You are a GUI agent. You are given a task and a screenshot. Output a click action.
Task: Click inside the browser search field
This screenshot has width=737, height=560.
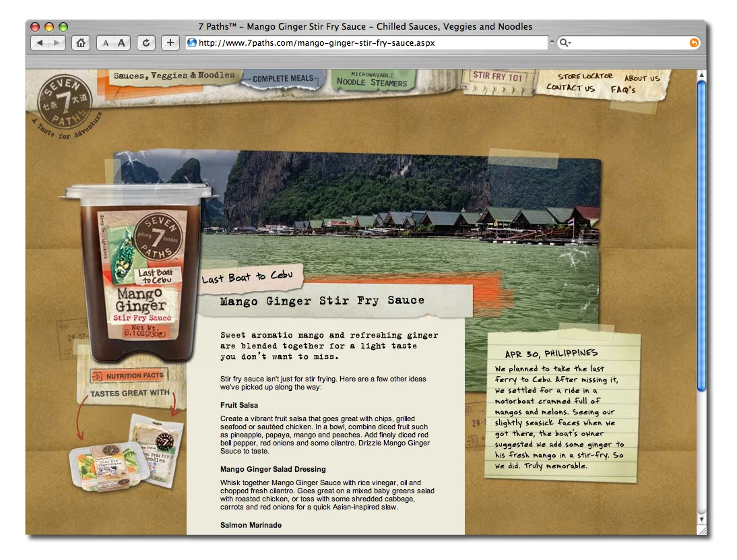tap(629, 42)
